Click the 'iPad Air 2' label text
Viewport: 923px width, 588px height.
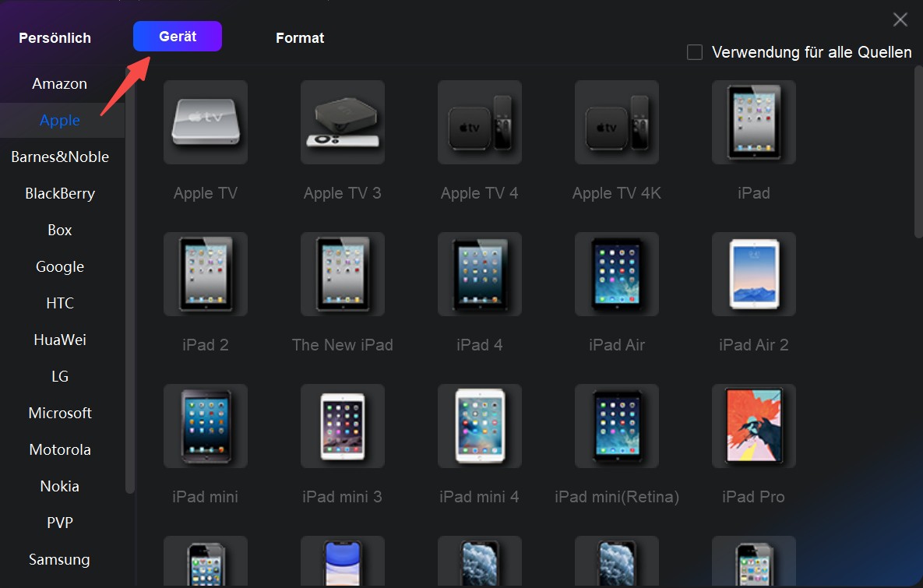pyautogui.click(x=753, y=345)
